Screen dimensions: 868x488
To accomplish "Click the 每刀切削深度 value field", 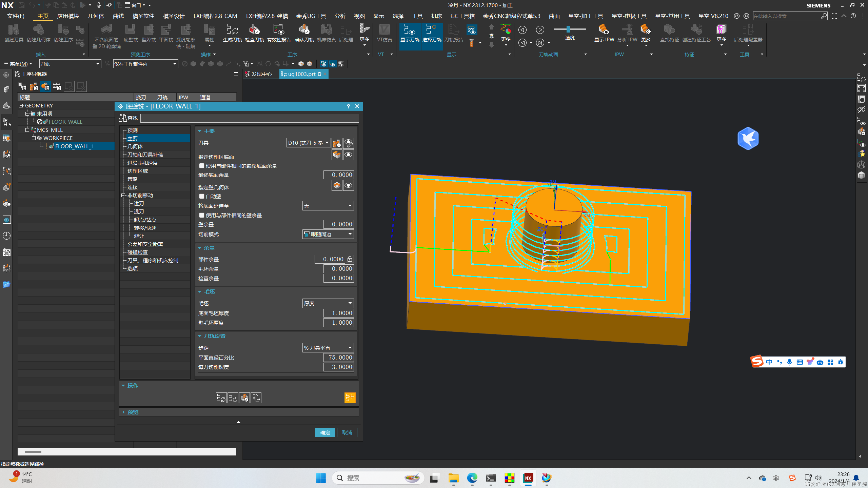I will click(x=338, y=367).
